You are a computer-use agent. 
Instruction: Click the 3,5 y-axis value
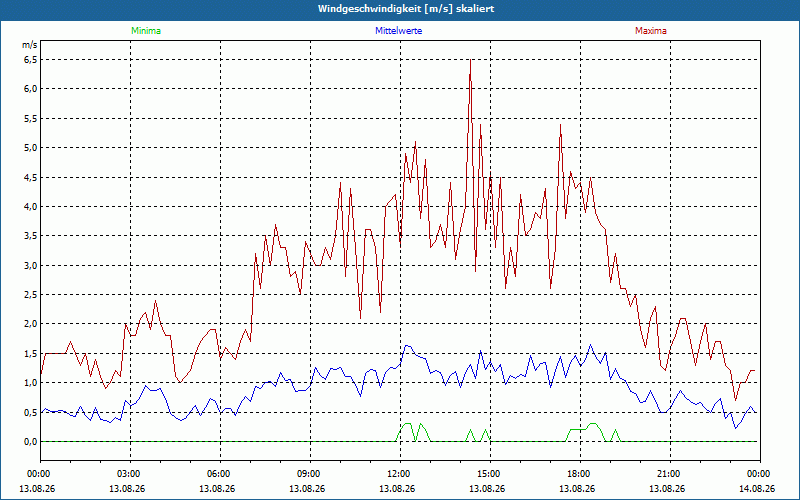click(x=31, y=236)
